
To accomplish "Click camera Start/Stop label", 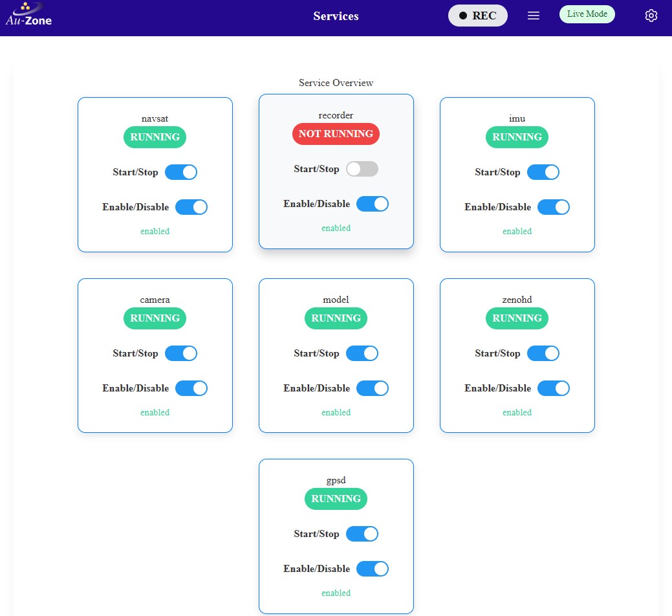I will 135,353.
